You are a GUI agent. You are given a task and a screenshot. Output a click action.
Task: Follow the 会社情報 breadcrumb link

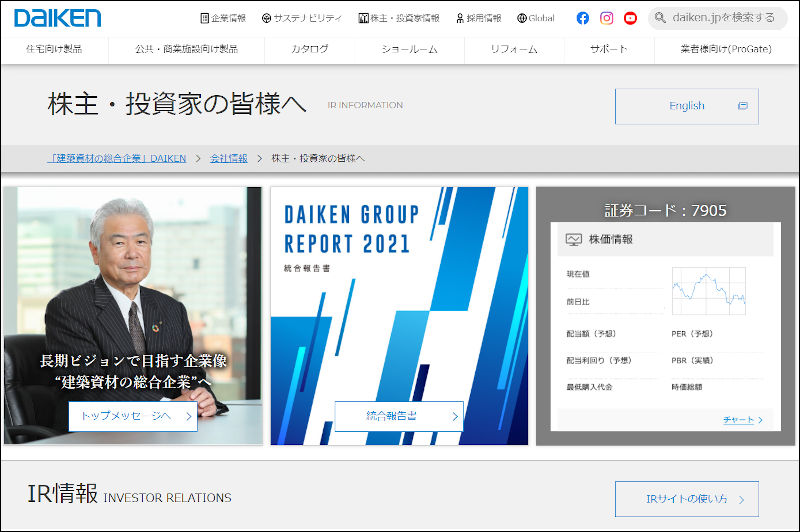pyautogui.click(x=229, y=158)
